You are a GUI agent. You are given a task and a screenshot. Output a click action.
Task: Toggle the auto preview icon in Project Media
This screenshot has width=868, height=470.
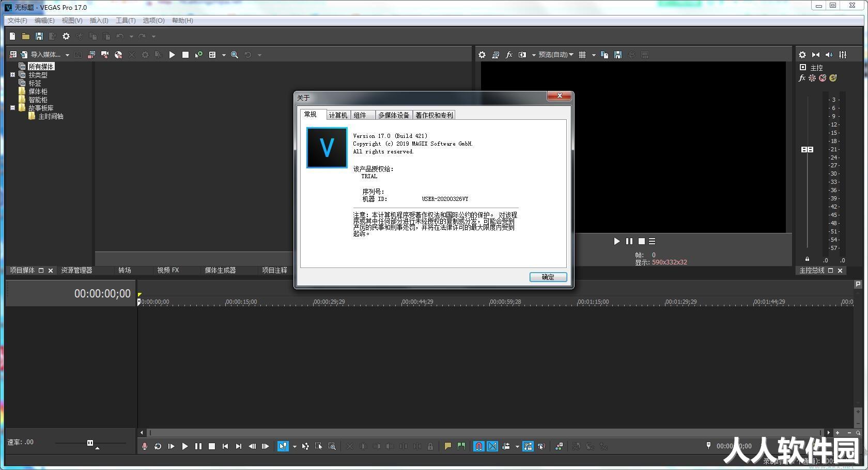[199, 55]
